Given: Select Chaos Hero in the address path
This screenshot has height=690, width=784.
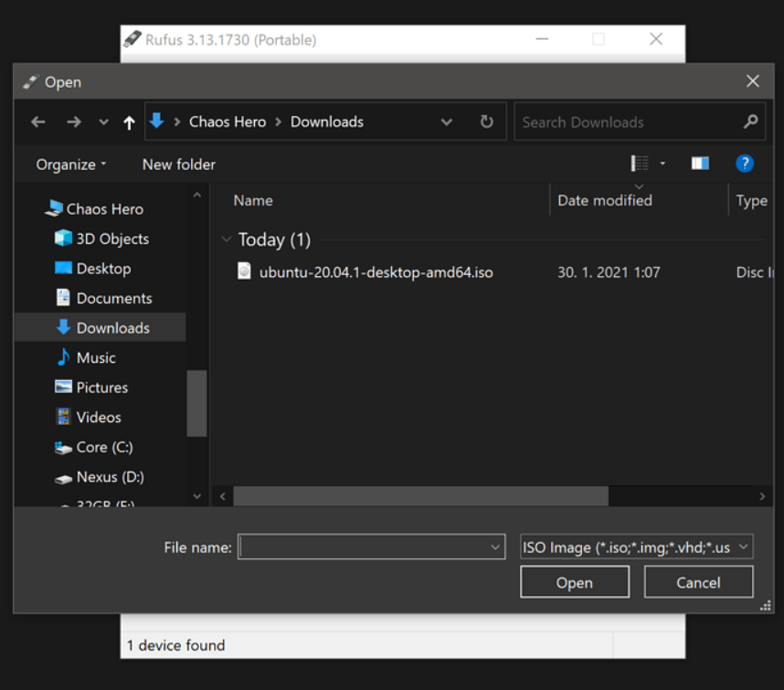Looking at the screenshot, I should (228, 122).
